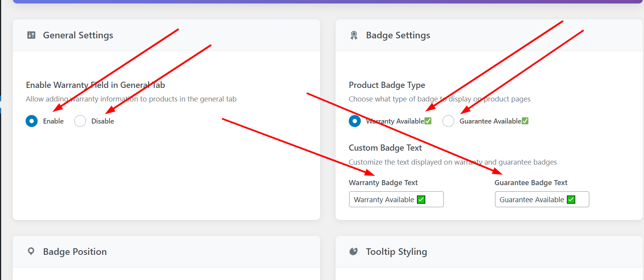Select the Disable radio button
This screenshot has width=644, height=280.
80,121
